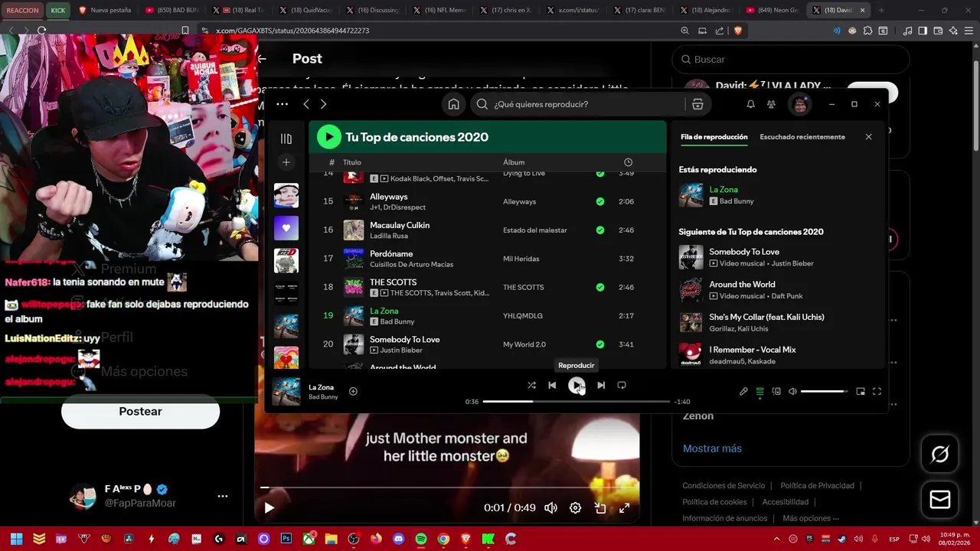Switch to Nueva pestaña browser tab

coord(106,11)
